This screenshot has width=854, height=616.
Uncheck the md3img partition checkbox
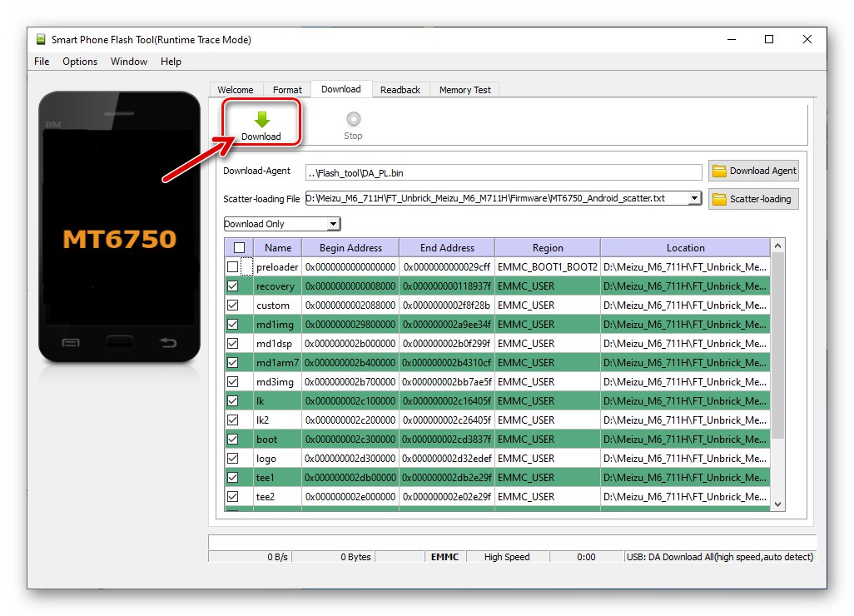pos(232,382)
